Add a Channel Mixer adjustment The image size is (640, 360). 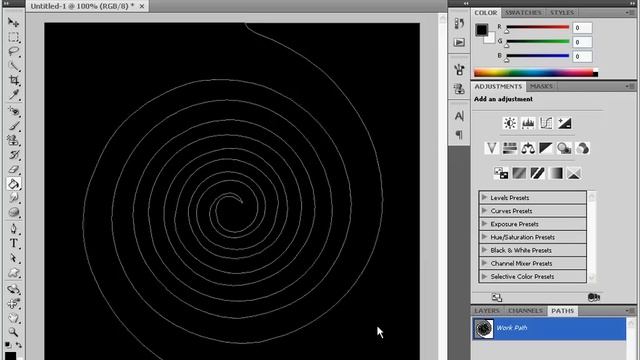[x=582, y=148]
